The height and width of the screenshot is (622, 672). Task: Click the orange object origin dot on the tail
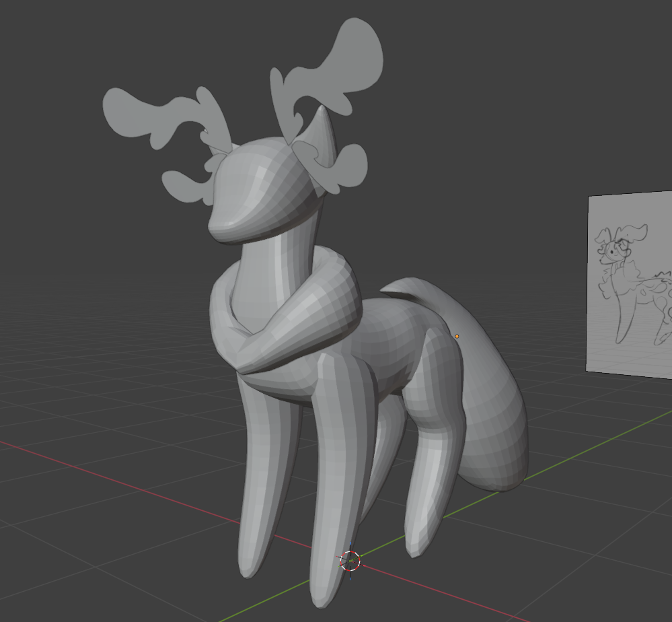coord(457,337)
